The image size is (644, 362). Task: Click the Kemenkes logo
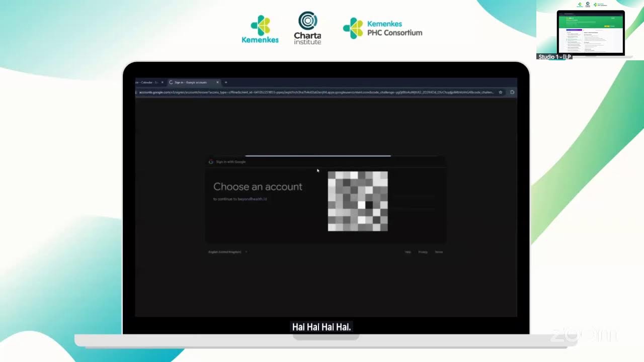[260, 29]
